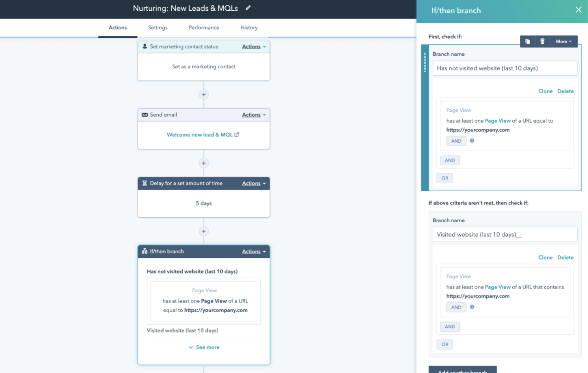
Task: Switch to the Settings tab
Action: coord(157,28)
